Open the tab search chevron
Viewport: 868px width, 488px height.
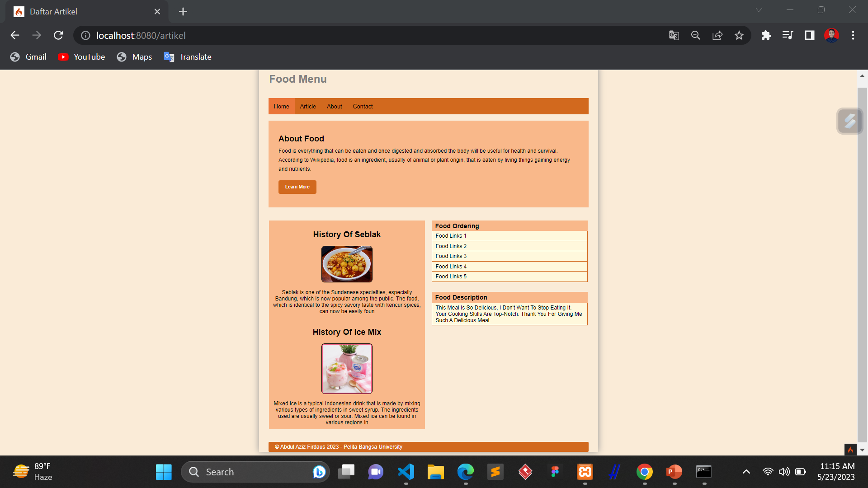point(759,9)
